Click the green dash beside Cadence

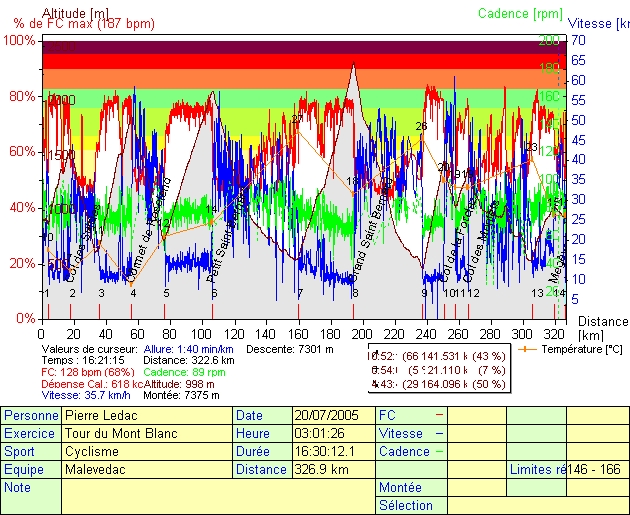[439, 452]
